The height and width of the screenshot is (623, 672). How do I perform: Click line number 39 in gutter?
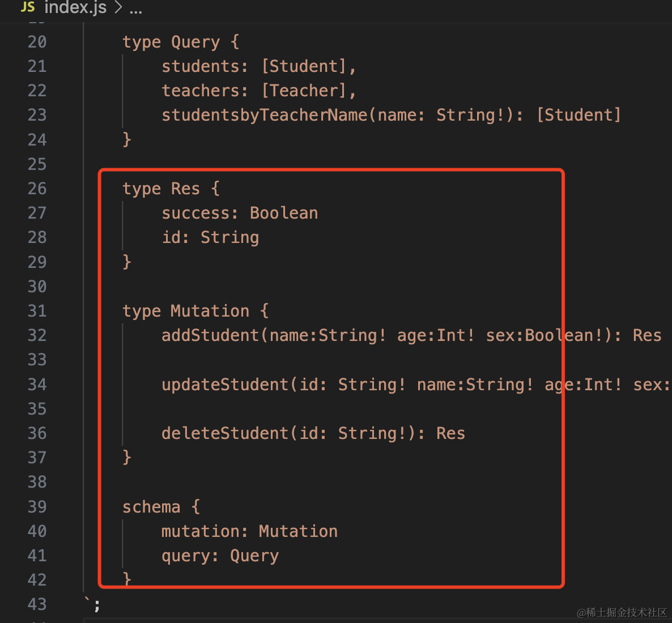[37, 507]
